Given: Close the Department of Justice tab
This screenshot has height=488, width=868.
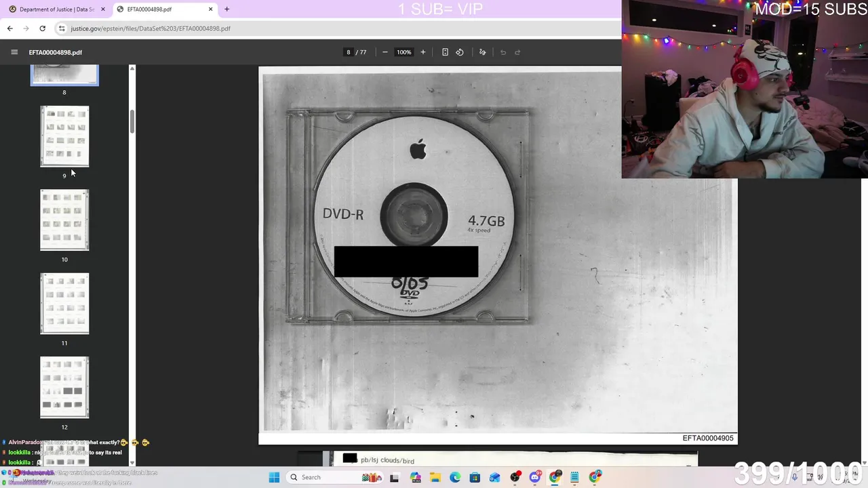Looking at the screenshot, I should [103, 9].
